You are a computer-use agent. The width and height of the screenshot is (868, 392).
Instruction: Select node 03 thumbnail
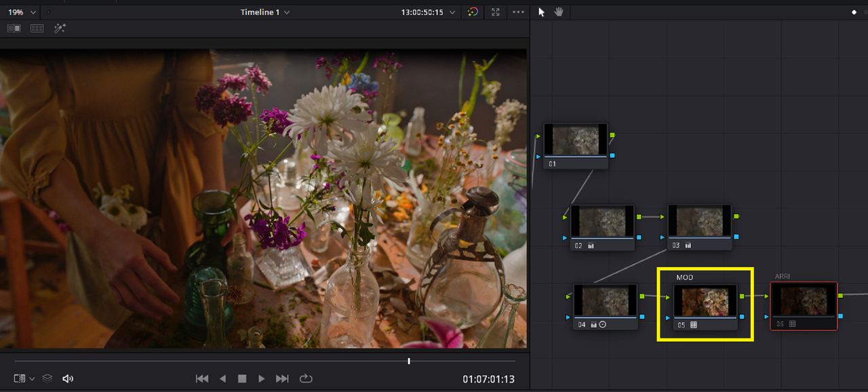point(700,221)
